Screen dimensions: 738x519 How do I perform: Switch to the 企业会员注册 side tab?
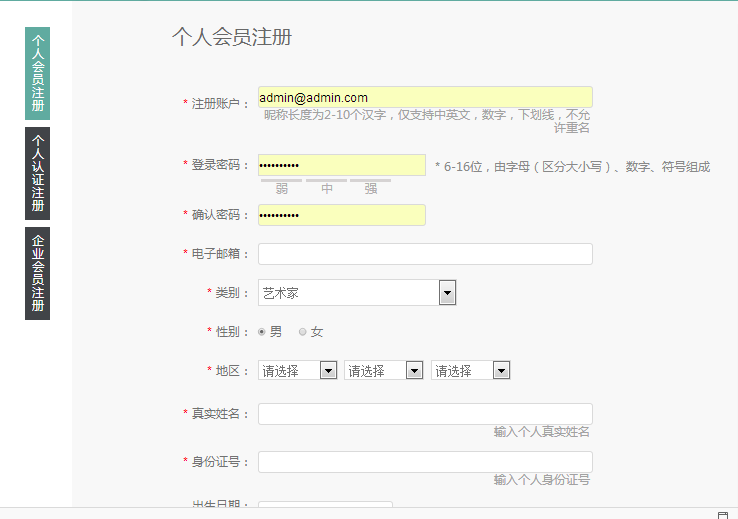tap(37, 273)
